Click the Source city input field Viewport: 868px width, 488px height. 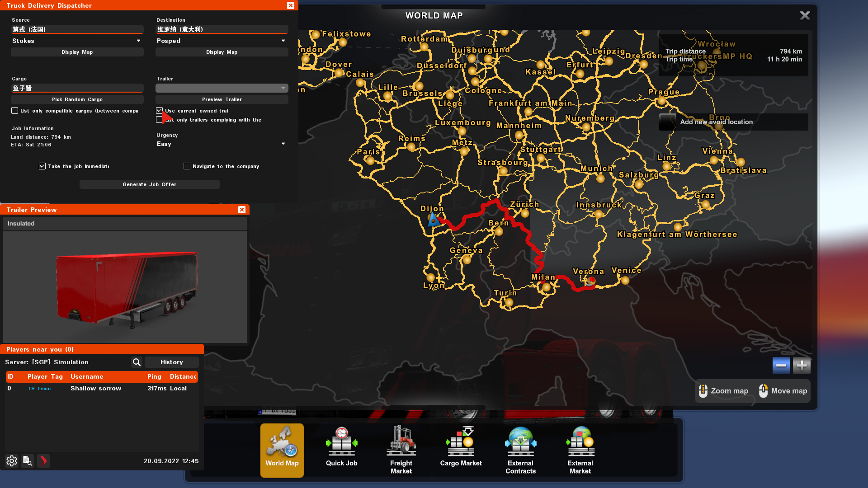click(x=77, y=29)
